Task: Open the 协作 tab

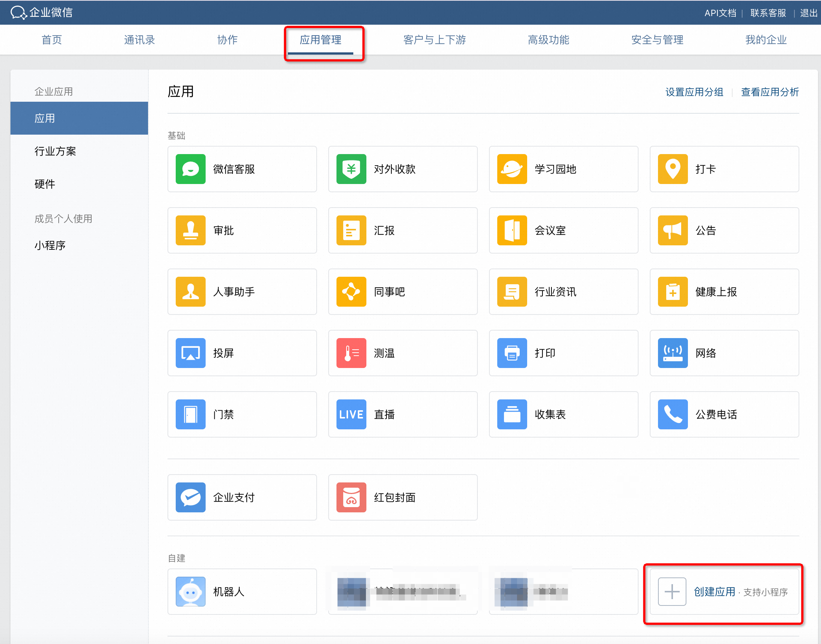Action: coord(227,40)
